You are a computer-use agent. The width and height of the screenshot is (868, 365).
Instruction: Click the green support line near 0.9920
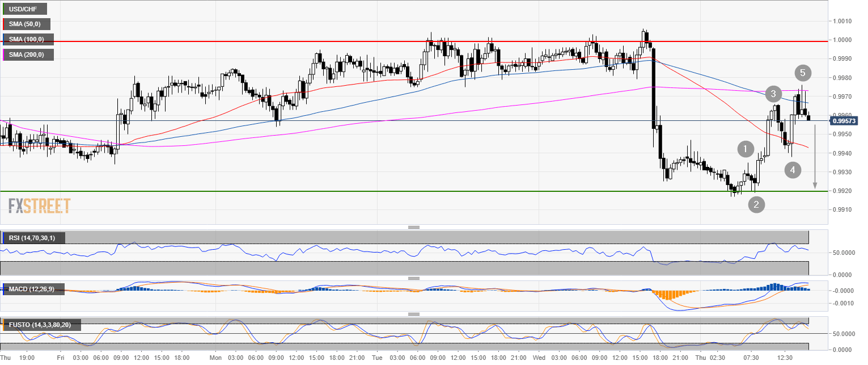(340, 191)
